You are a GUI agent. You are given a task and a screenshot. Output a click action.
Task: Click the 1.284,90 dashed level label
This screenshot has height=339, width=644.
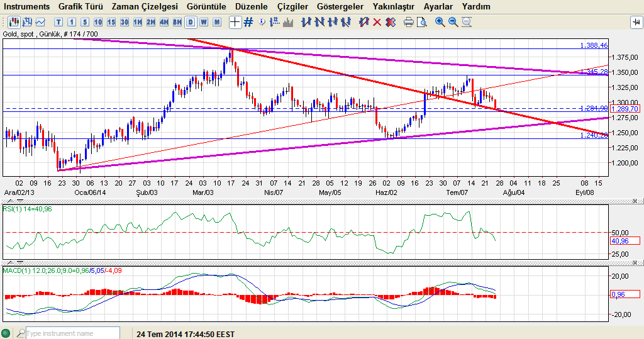[x=594, y=108]
